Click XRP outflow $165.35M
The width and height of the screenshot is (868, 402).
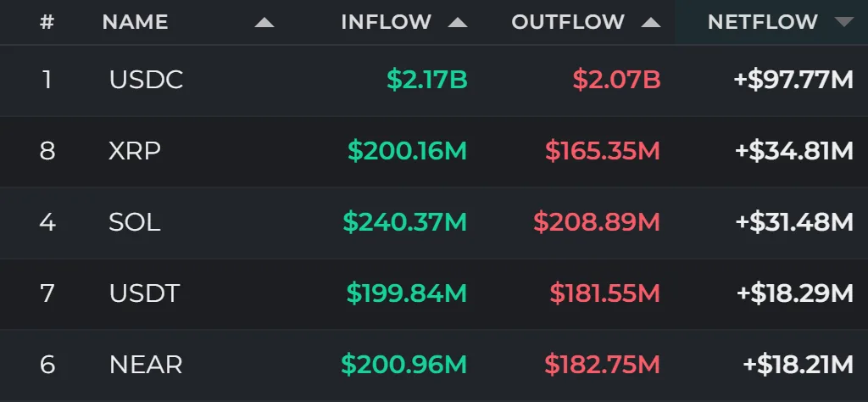coord(603,151)
